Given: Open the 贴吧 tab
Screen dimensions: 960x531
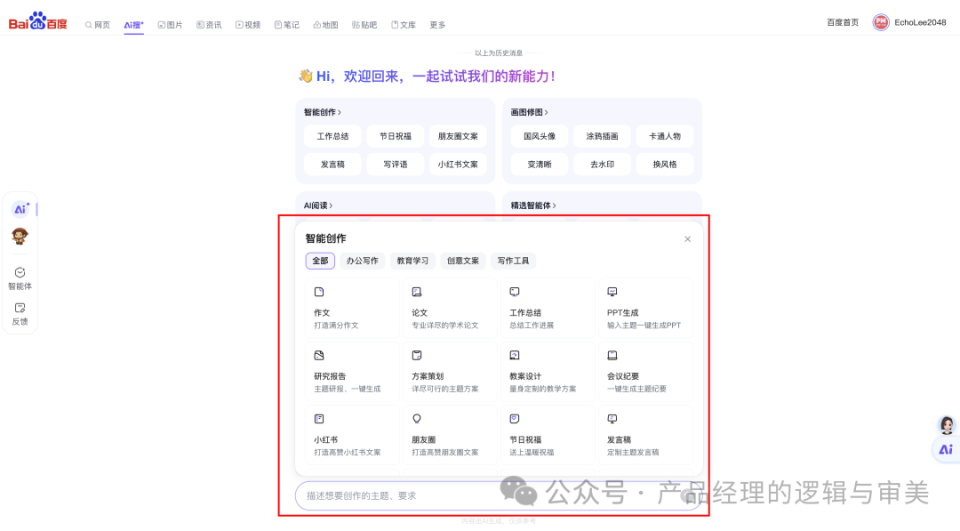Looking at the screenshot, I should [x=364, y=24].
